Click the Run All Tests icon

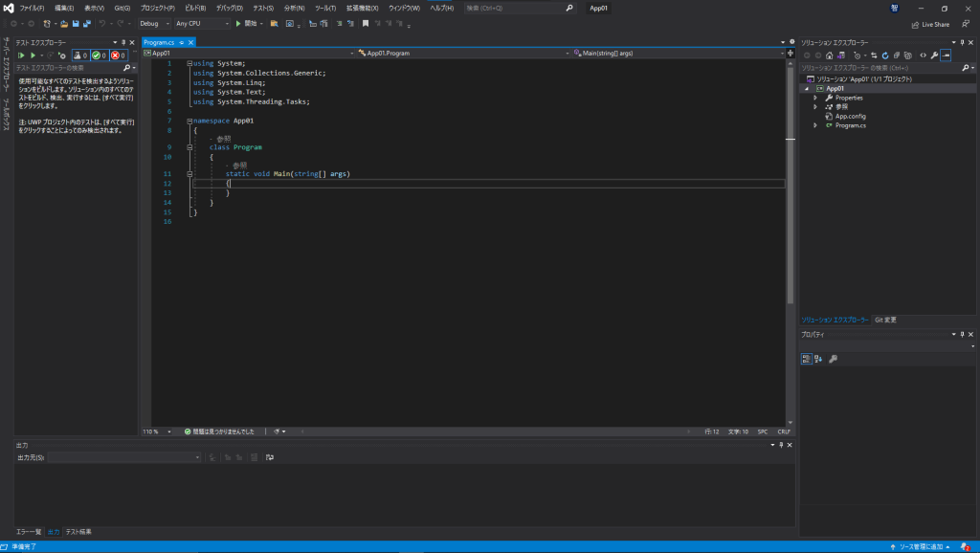(x=20, y=55)
